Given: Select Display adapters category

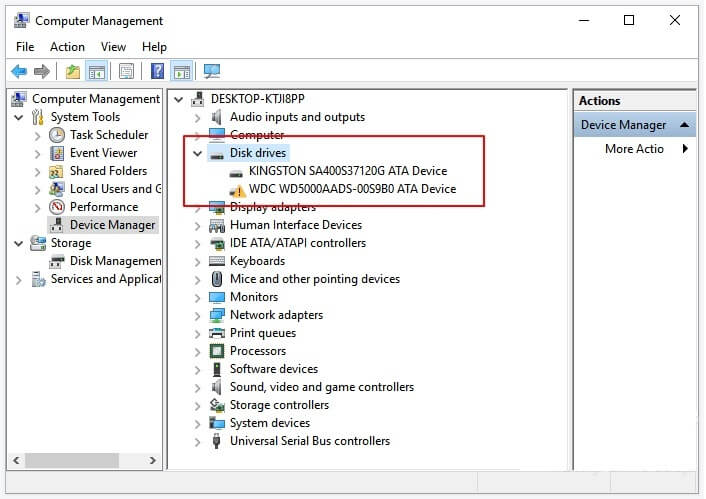Looking at the screenshot, I should pyautogui.click(x=273, y=207).
